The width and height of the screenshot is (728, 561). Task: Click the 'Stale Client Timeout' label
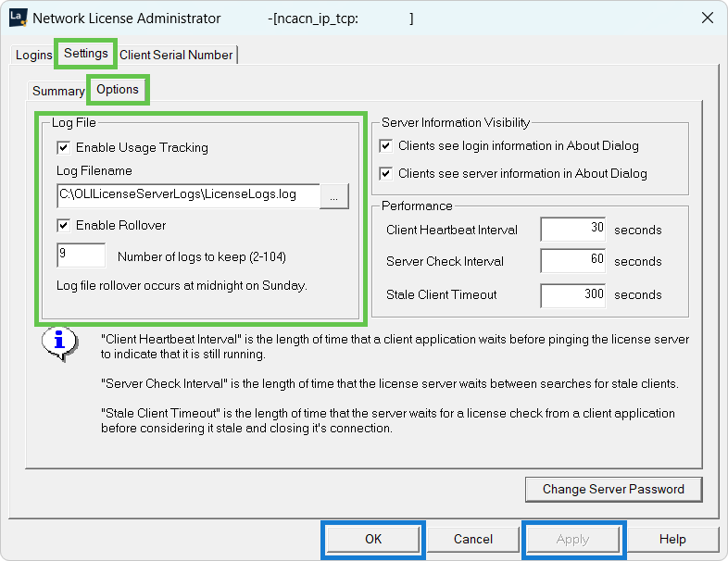(x=442, y=294)
